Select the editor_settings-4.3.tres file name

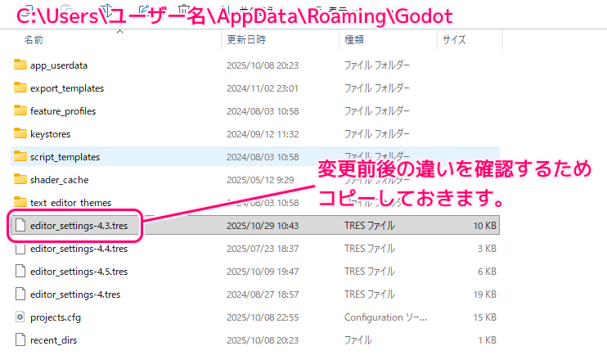pyautogui.click(x=79, y=226)
